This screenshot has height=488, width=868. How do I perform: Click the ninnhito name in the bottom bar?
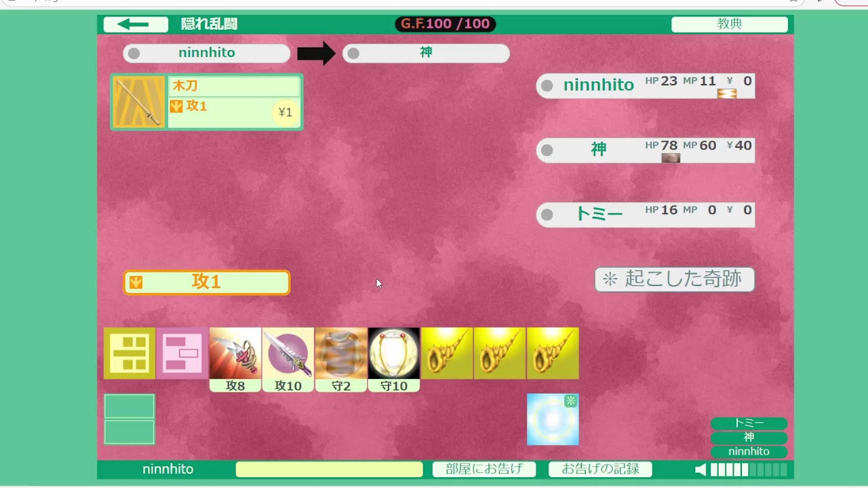pos(168,469)
